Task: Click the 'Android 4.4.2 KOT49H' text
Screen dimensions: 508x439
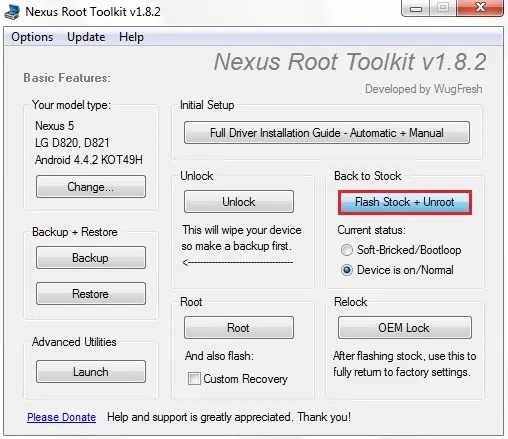Action: [89, 160]
